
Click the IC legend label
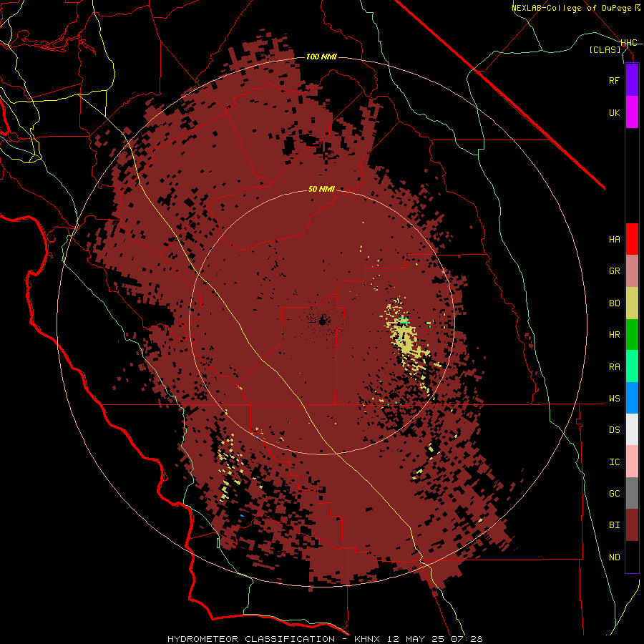[614, 462]
